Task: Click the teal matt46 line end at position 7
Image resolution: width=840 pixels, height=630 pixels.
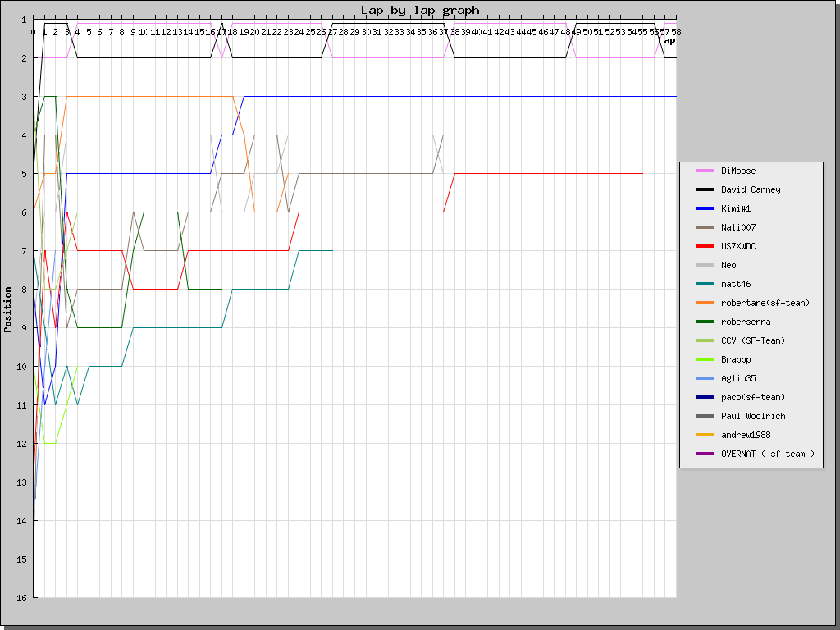Action: [x=331, y=250]
